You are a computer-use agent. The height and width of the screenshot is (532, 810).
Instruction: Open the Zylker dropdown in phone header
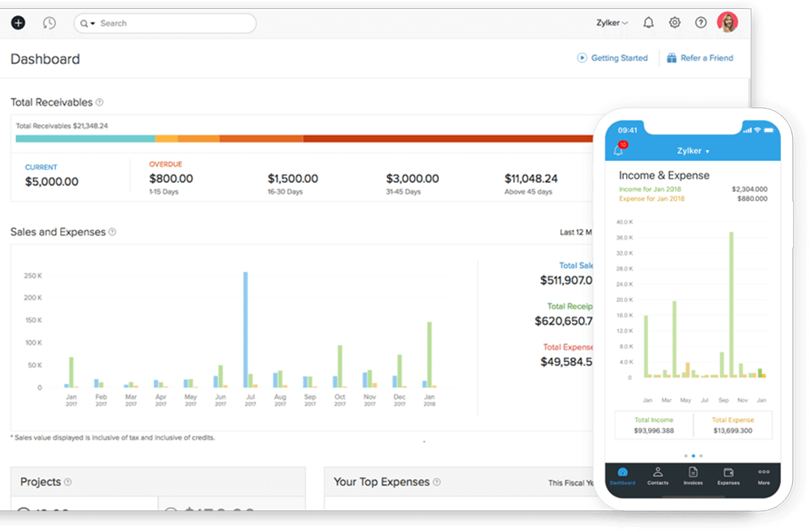pos(693,151)
